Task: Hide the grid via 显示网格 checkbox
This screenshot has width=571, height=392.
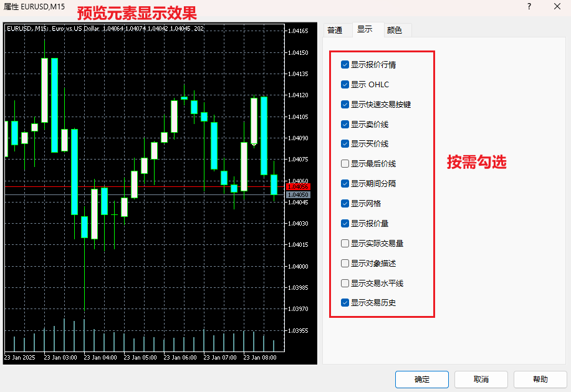Action: [345, 203]
